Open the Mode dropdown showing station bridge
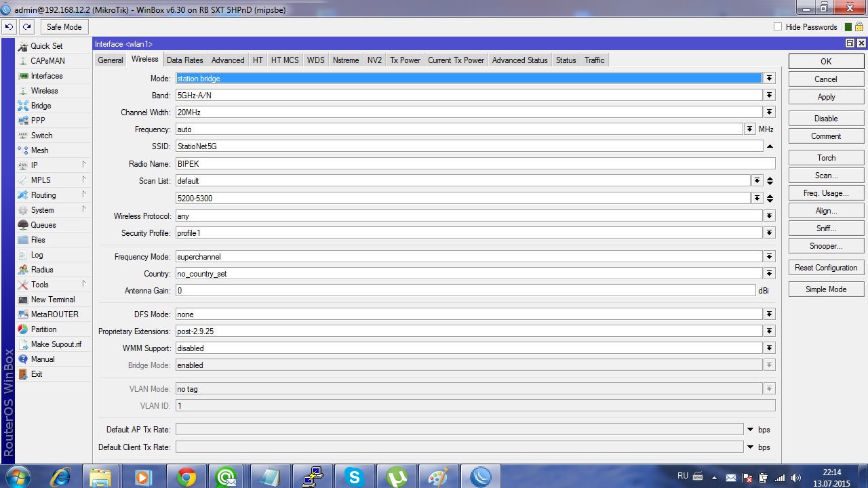868x488 pixels. click(769, 79)
